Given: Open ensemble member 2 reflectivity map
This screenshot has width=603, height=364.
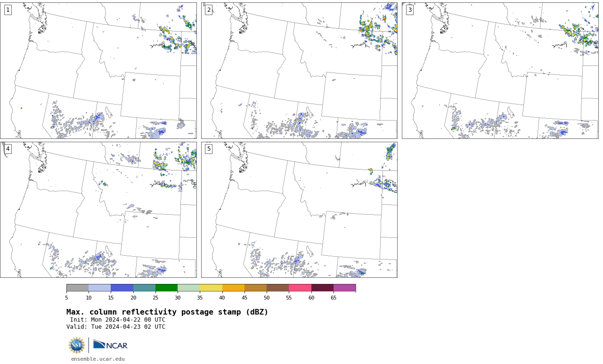Looking at the screenshot, I should click(x=299, y=71).
